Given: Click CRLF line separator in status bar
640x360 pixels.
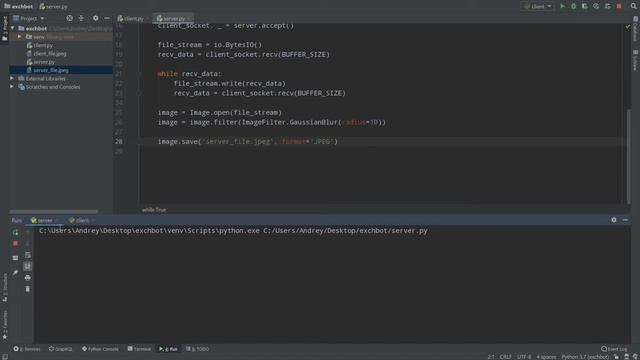Looking at the screenshot, I should tap(505, 357).
